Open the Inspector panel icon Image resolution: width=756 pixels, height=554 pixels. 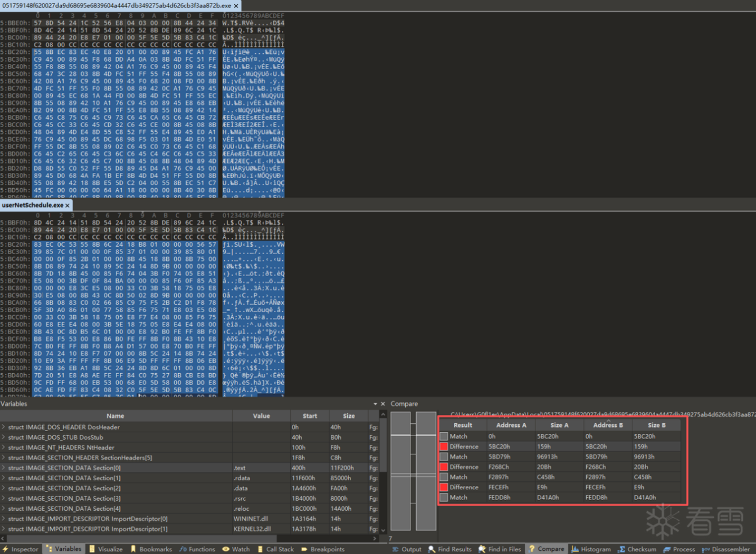5,549
